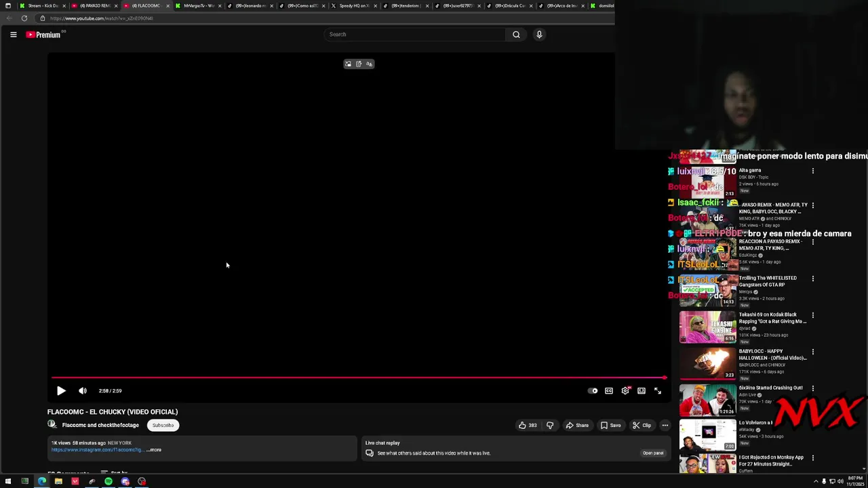Open Spotify from the taskbar
The width and height of the screenshot is (868, 488).
click(108, 481)
